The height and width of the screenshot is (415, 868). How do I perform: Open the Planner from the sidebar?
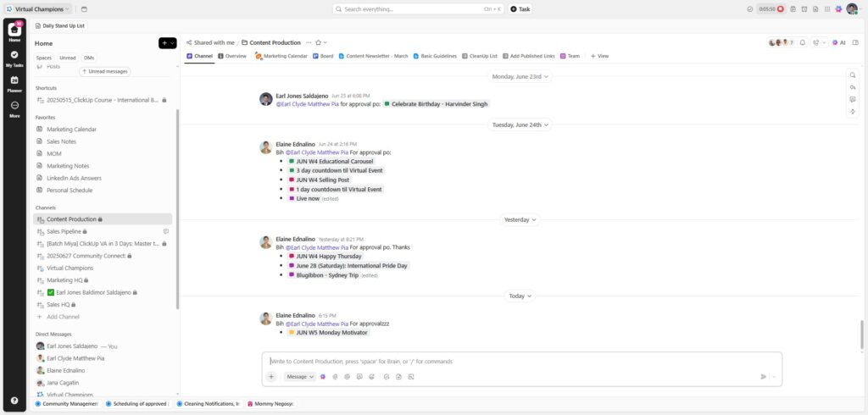click(x=14, y=83)
